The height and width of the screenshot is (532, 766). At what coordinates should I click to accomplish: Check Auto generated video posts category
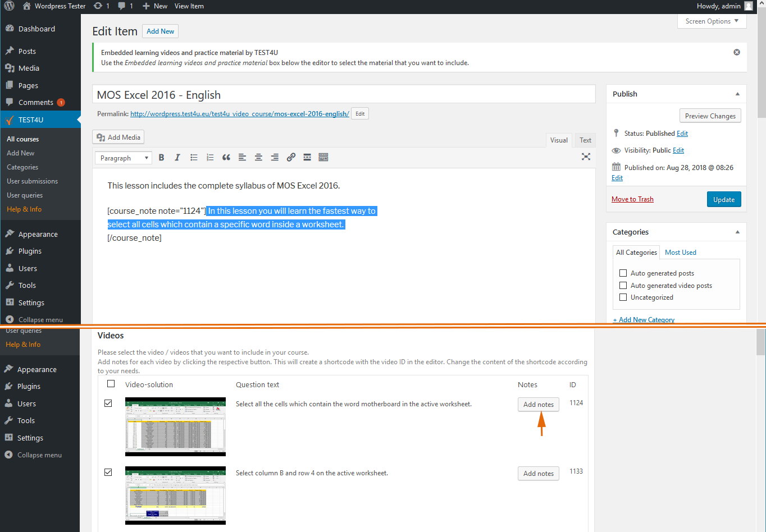tap(623, 286)
